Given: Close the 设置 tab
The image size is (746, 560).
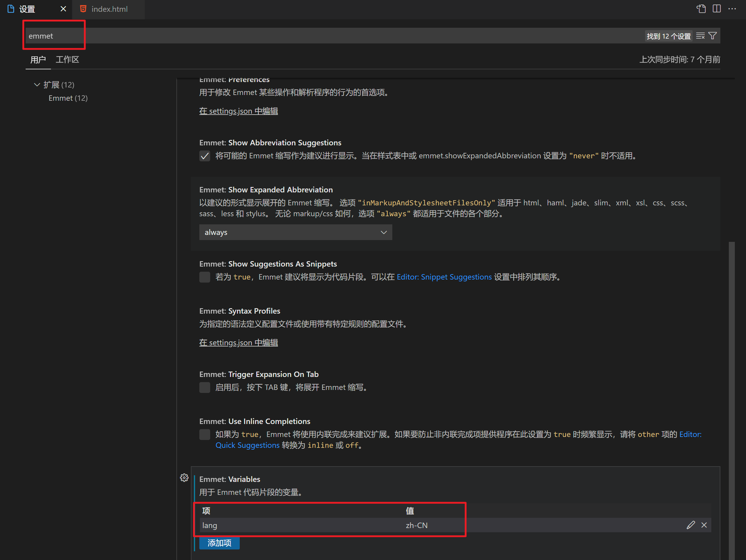Looking at the screenshot, I should coord(63,9).
